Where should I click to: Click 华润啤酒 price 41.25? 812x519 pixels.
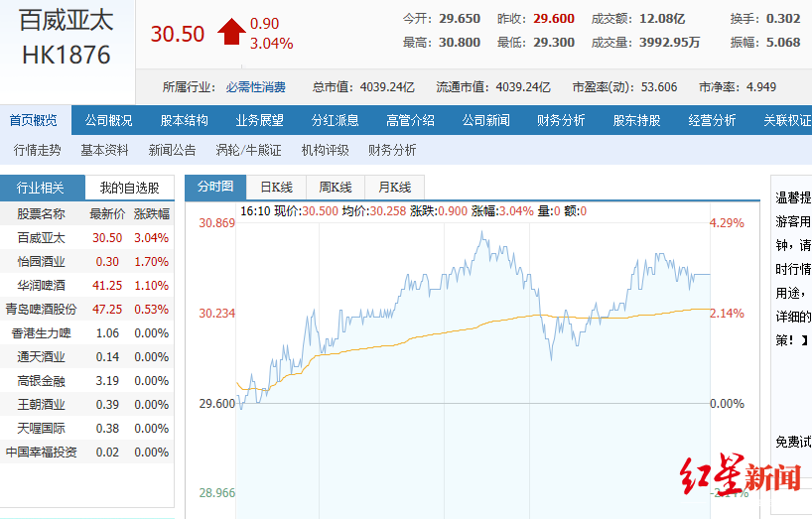pyautogui.click(x=107, y=285)
